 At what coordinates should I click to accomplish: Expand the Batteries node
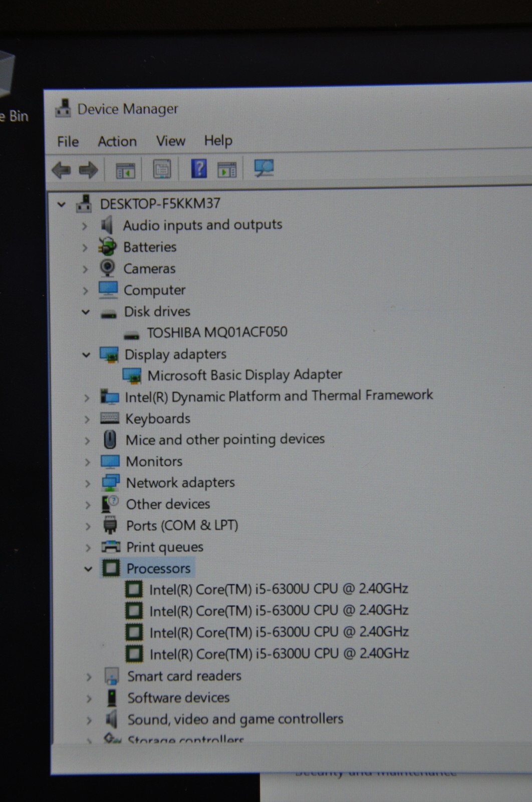(x=85, y=248)
